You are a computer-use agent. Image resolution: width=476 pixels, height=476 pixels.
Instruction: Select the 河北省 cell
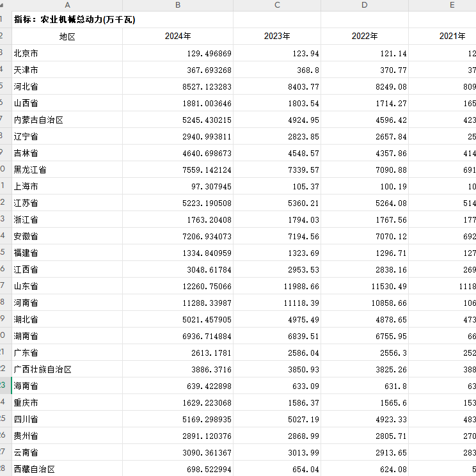(x=67, y=86)
